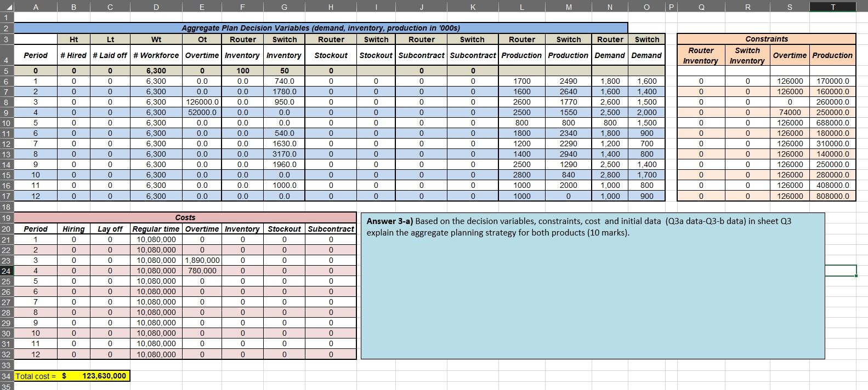
Task: Select switch production 2940 in period 8
Action: coord(569,154)
